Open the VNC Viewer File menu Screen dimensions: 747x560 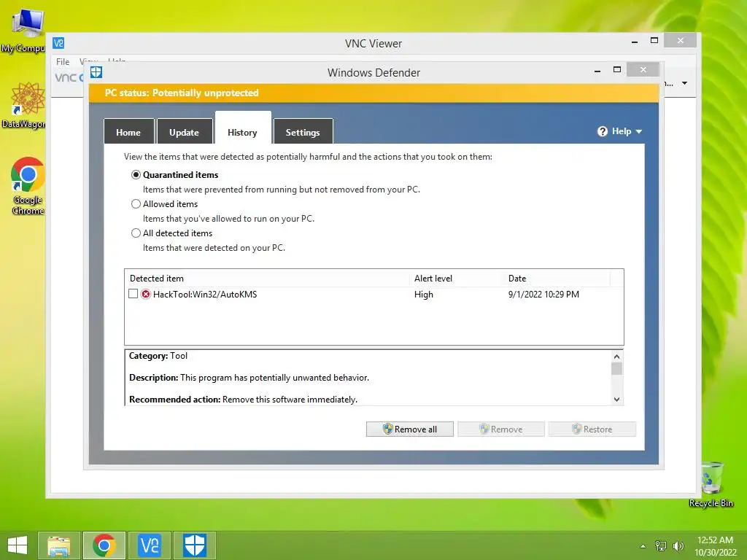63,62
